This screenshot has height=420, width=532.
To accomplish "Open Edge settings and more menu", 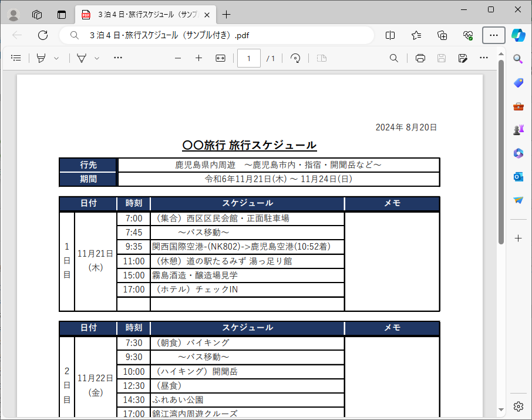I will point(493,35).
